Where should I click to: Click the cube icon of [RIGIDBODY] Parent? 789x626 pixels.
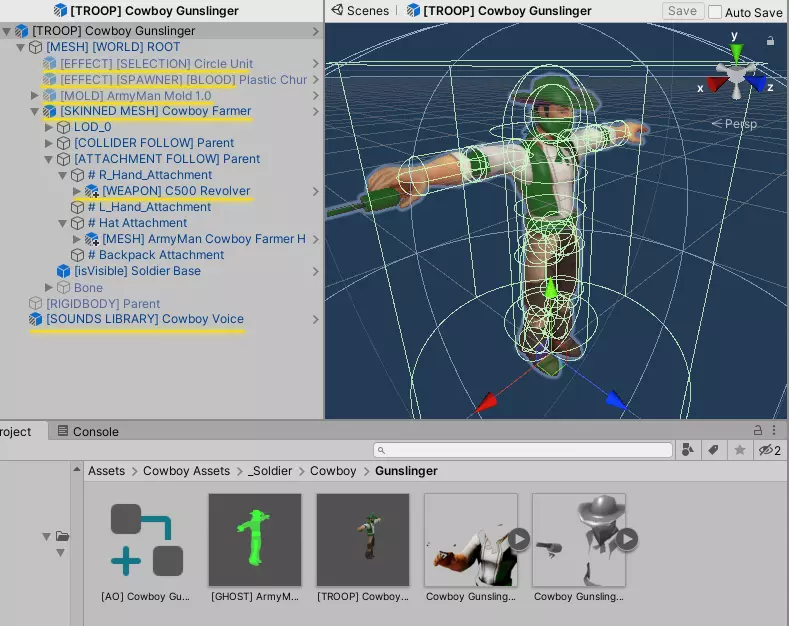pyautogui.click(x=35, y=303)
